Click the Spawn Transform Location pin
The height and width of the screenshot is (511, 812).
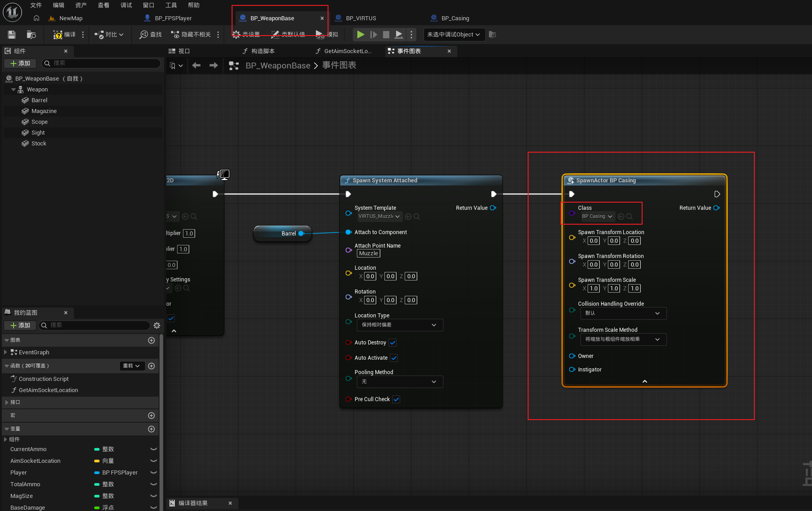(x=572, y=237)
